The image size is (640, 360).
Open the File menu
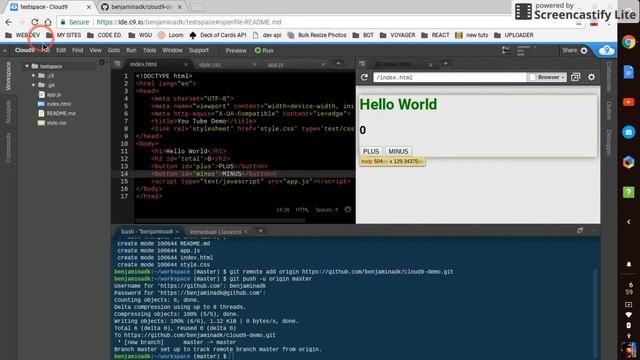pos(45,50)
